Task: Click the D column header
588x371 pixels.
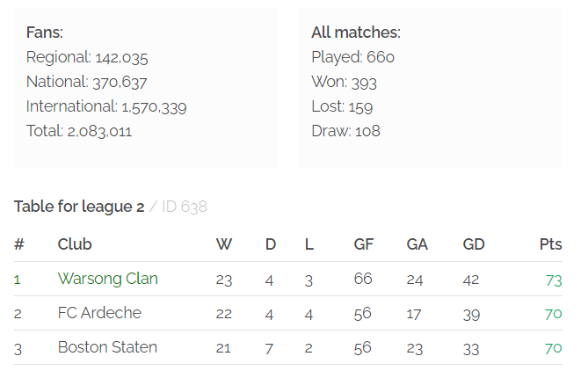Action: click(270, 244)
